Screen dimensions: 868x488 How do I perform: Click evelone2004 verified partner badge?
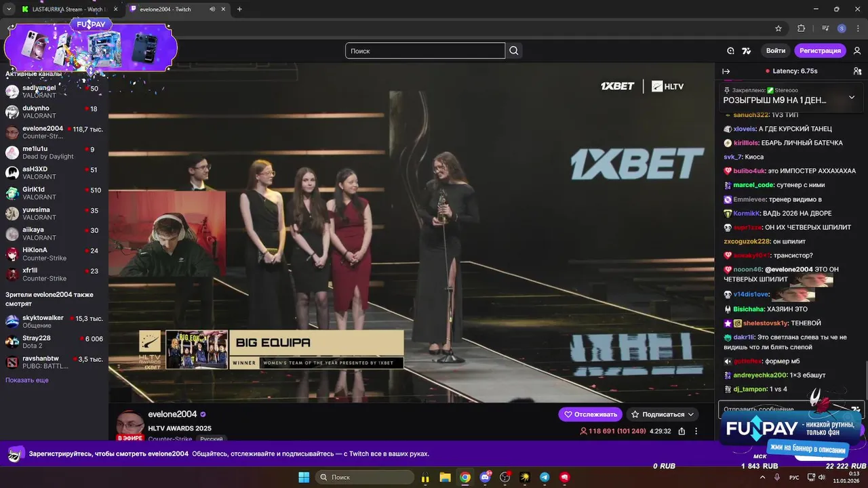pyautogui.click(x=203, y=414)
